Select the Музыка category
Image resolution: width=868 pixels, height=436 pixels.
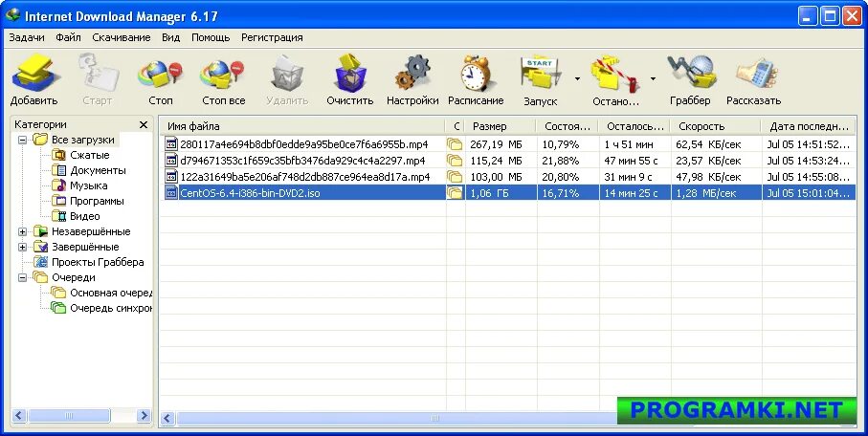[x=89, y=185]
